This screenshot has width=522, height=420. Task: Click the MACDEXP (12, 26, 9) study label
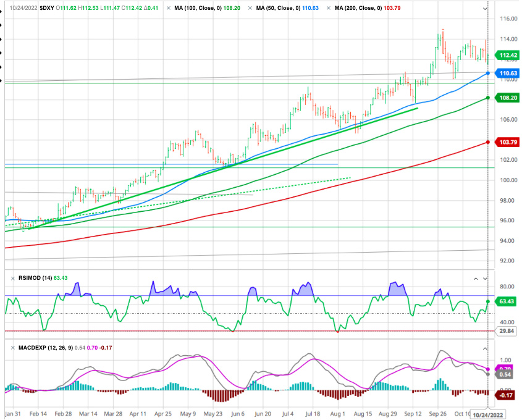(46, 348)
